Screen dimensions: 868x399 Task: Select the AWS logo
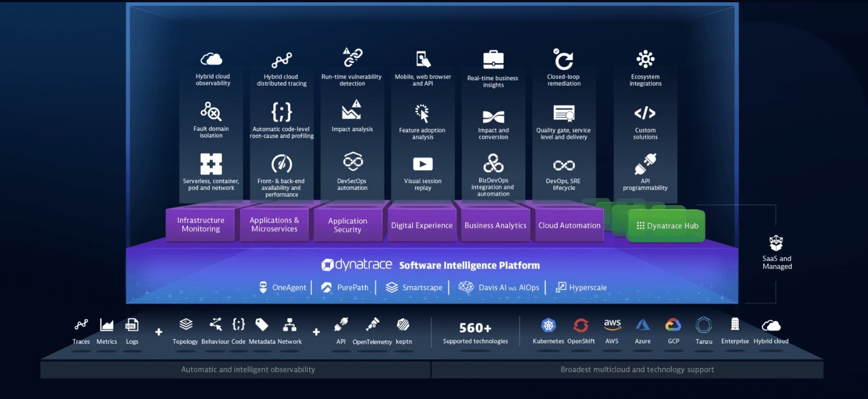point(612,325)
